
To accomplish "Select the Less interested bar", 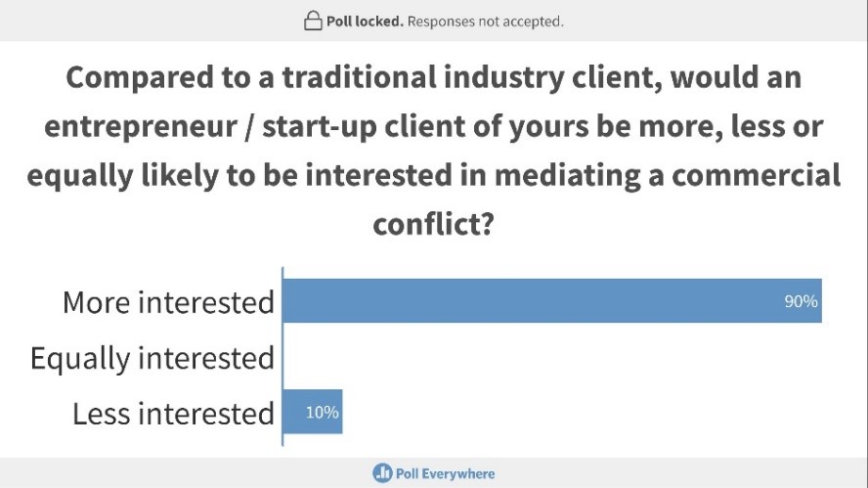I will [x=313, y=412].
